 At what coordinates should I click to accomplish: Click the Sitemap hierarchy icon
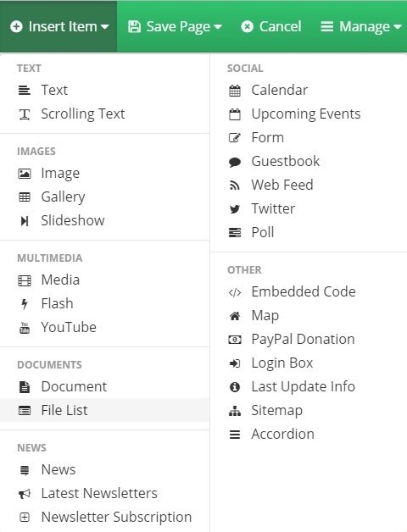coord(234,411)
